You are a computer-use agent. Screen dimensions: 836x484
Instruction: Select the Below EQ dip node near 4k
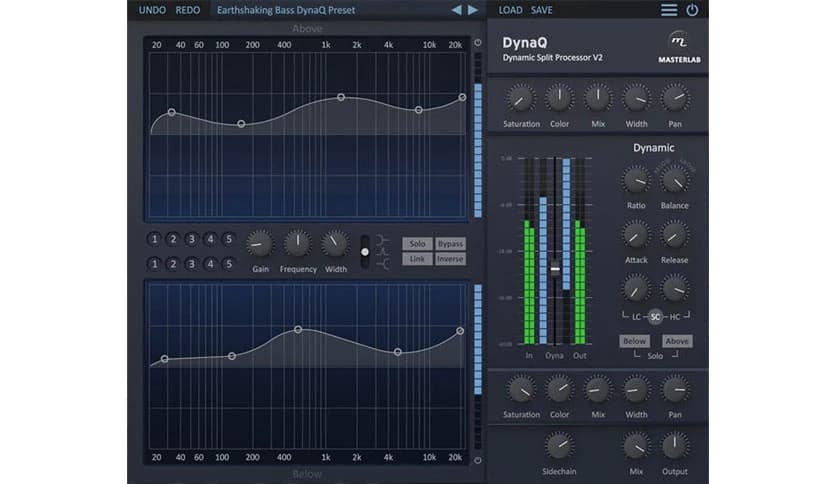397,352
